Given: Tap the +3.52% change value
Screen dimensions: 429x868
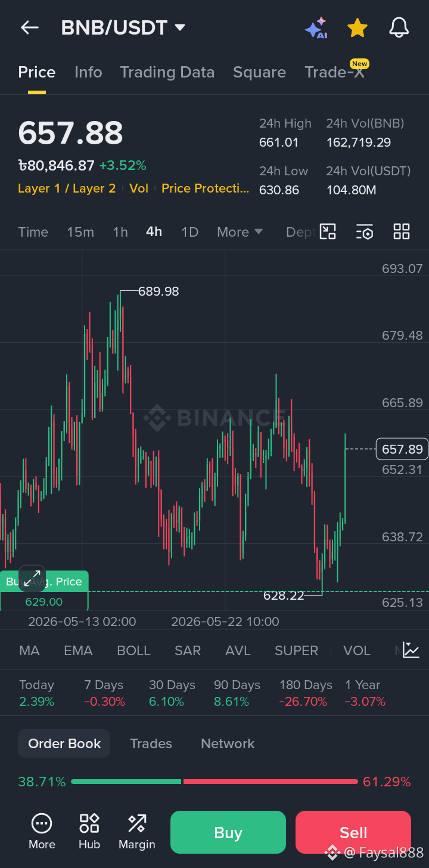Looking at the screenshot, I should pos(123,165).
